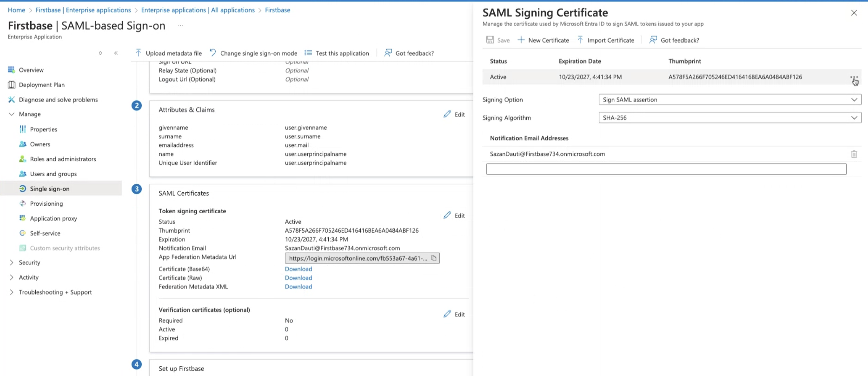
Task: Click the Test this application list icon
Action: [308, 53]
